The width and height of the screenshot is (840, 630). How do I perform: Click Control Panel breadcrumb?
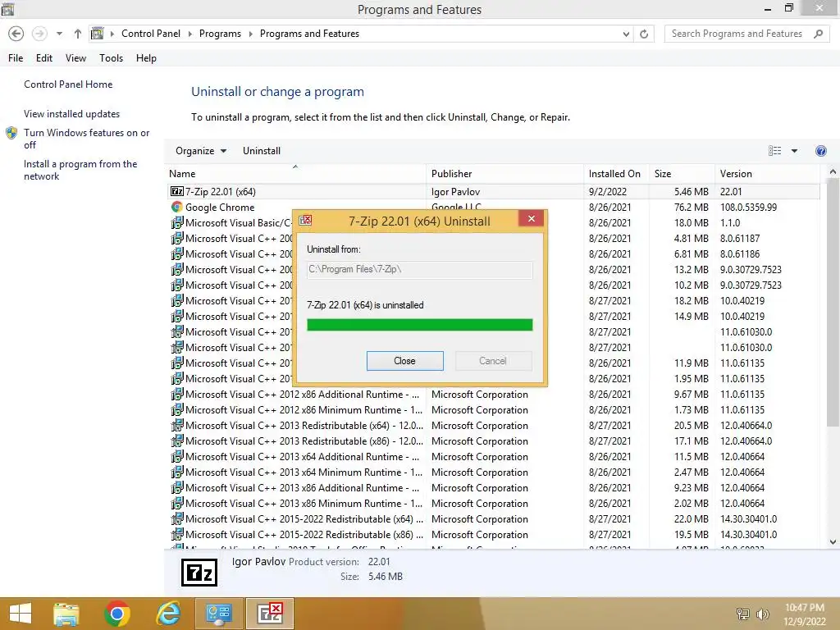pos(151,33)
